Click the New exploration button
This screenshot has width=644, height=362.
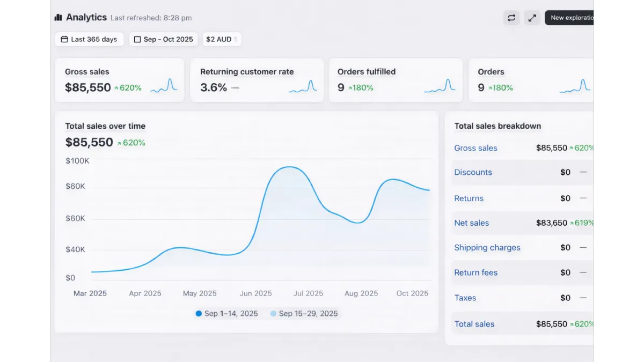(x=571, y=18)
